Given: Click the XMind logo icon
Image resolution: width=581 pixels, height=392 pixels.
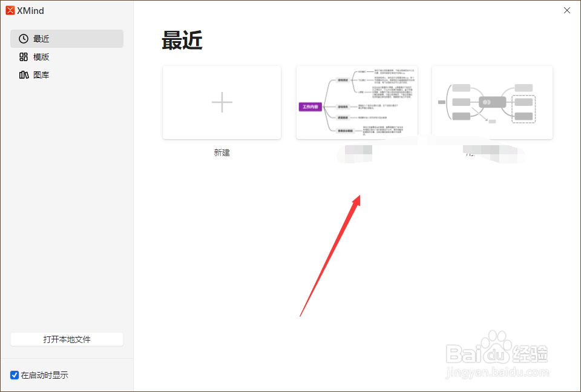Looking at the screenshot, I should pyautogui.click(x=10, y=10).
